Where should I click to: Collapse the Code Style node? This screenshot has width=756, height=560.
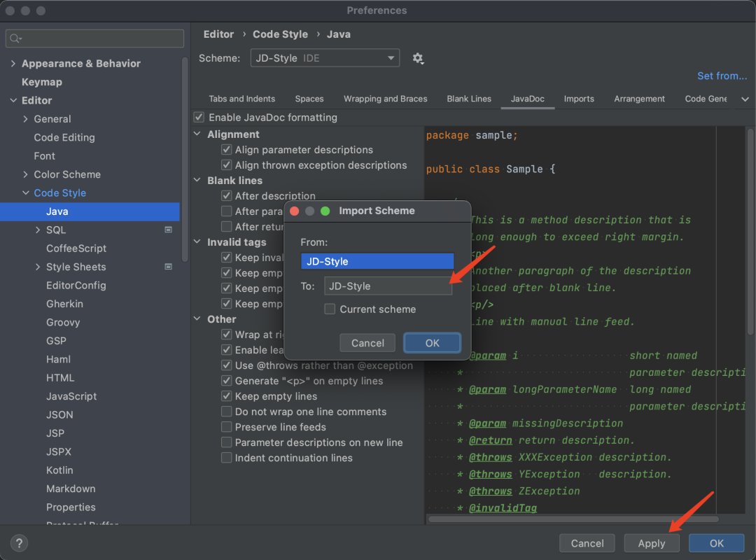(x=26, y=193)
